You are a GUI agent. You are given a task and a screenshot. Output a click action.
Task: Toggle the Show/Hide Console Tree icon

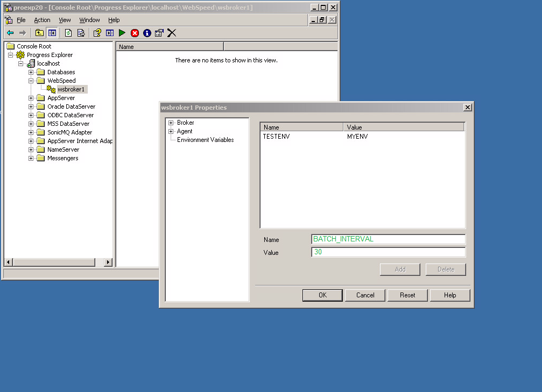coord(52,33)
